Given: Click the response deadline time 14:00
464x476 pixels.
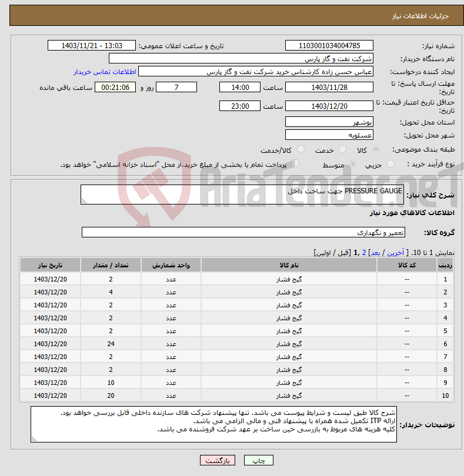Looking at the screenshot, I should 240,88.
